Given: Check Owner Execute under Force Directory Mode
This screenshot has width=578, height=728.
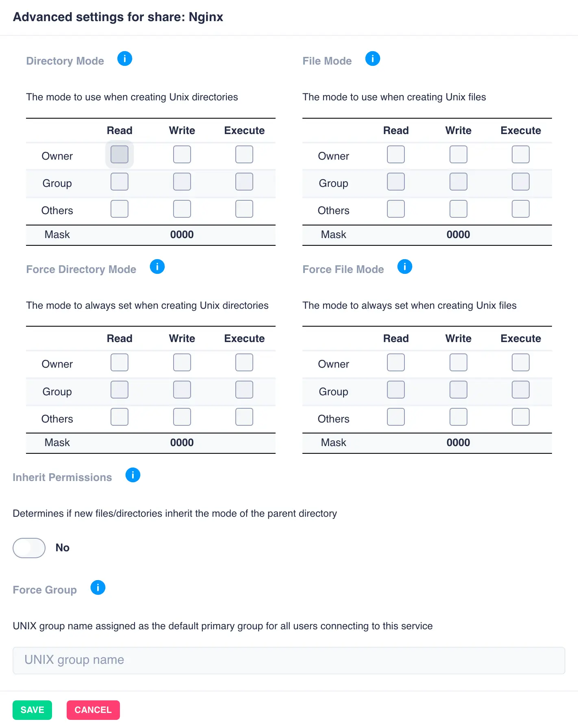Looking at the screenshot, I should (x=244, y=362).
